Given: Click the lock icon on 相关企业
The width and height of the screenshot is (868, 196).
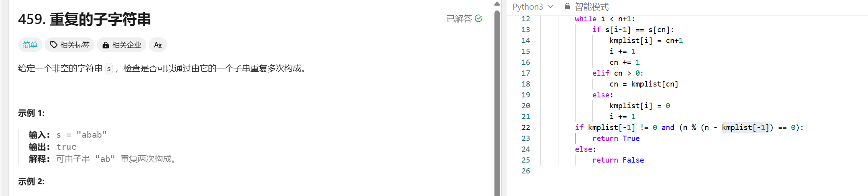Looking at the screenshot, I should click(106, 45).
